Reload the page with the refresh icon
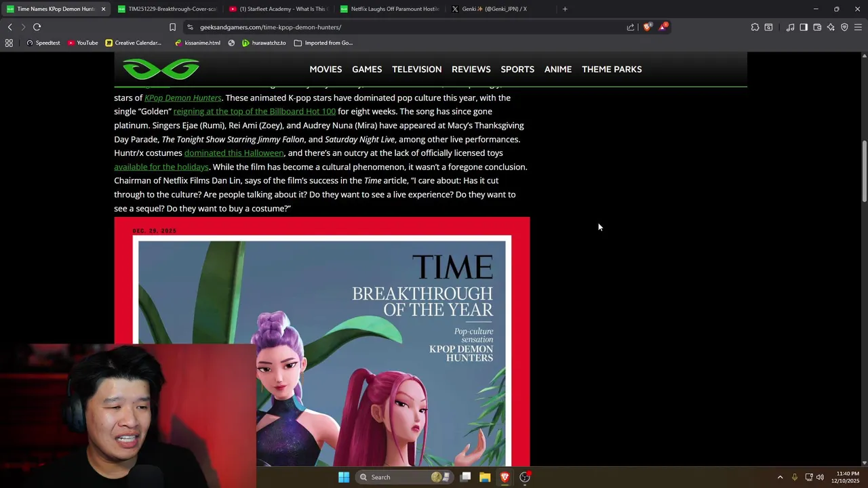868x488 pixels. tap(37, 27)
